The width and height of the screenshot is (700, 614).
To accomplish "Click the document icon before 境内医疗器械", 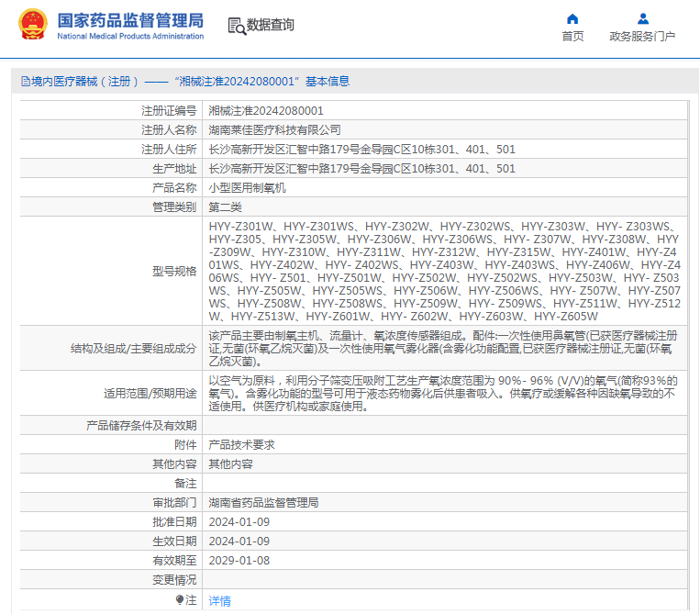I will coord(26,82).
